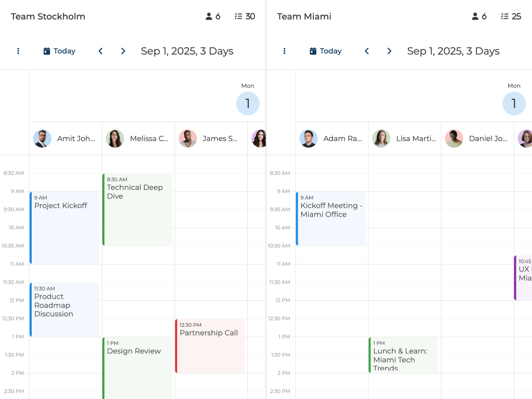Screen dimensions: 532x399
Task: Open the Stockholm date range picker title
Action: [x=187, y=51]
